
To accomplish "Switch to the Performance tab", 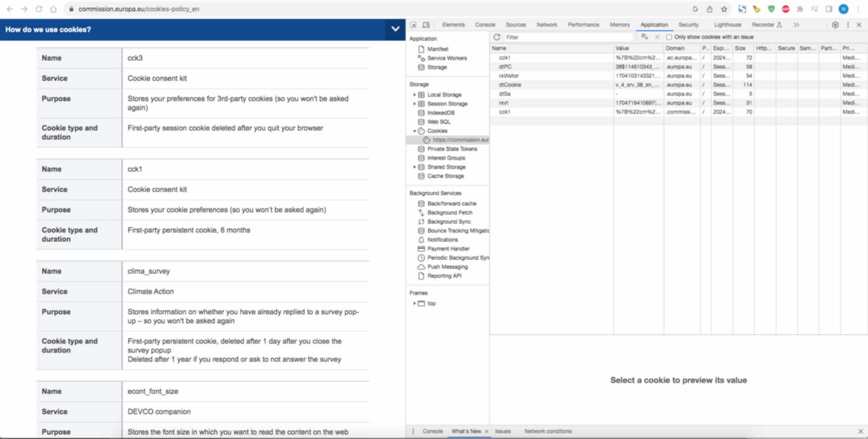I will 584,25.
